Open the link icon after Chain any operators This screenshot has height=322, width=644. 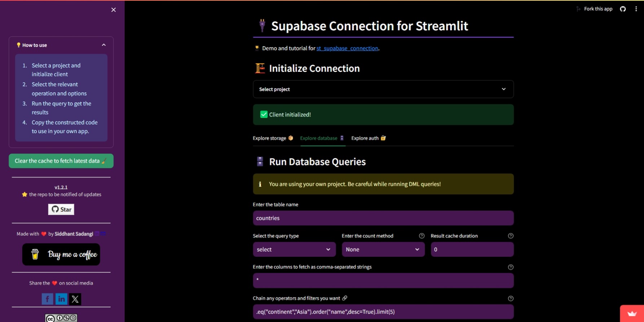pyautogui.click(x=344, y=298)
